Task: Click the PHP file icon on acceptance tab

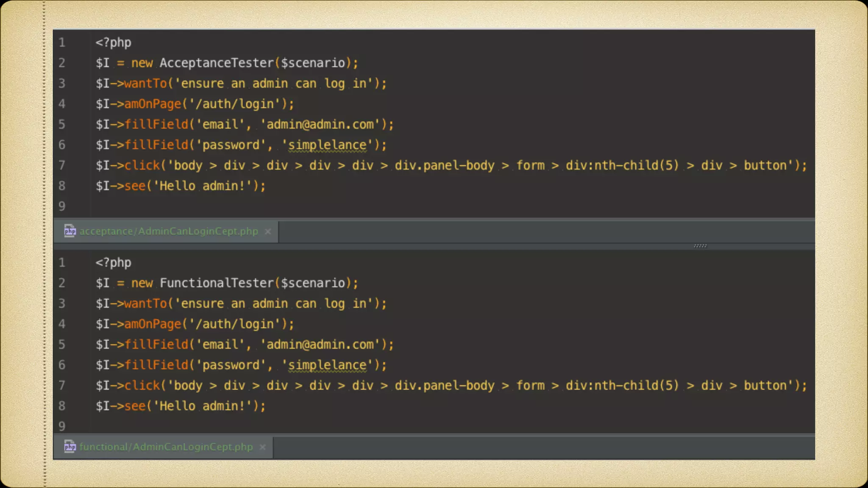Action: tap(70, 231)
